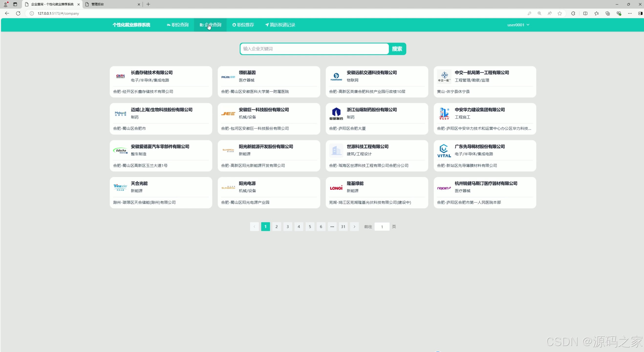Open 世源科技工程有限公司 company name
Image resolution: width=644 pixels, height=352 pixels.
tap(367, 146)
